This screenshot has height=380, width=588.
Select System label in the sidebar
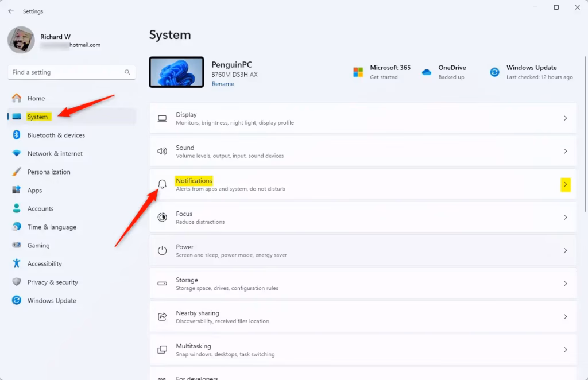click(37, 117)
